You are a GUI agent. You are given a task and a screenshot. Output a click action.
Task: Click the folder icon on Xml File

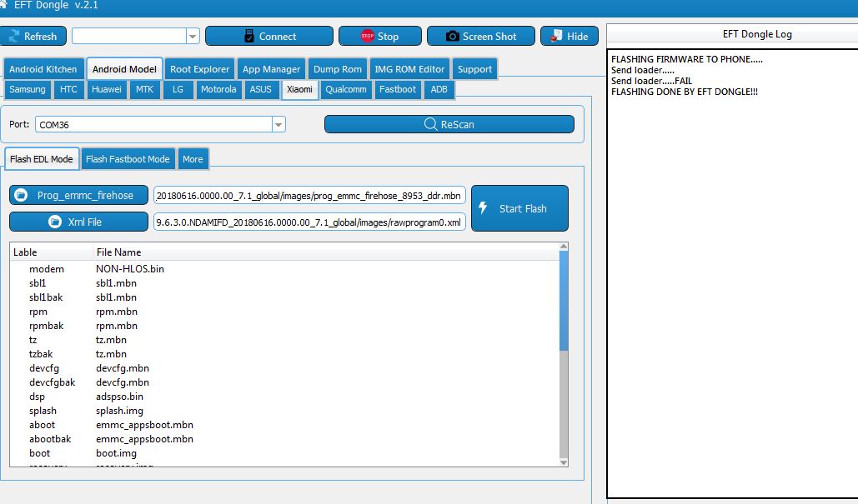[x=55, y=222]
